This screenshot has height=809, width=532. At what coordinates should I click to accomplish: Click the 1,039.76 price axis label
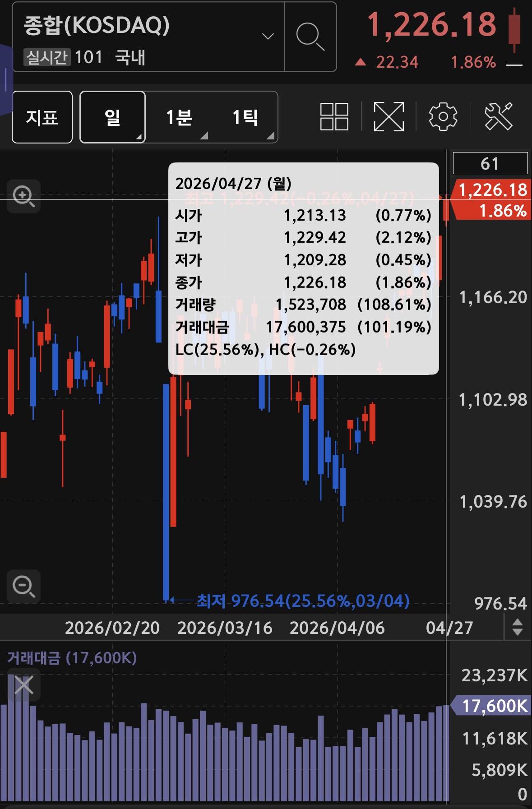tap(493, 502)
